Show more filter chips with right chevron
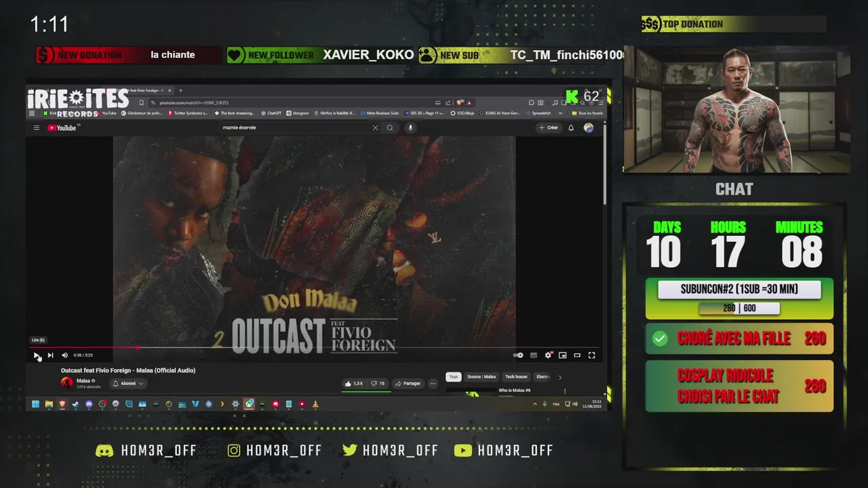 click(x=559, y=377)
